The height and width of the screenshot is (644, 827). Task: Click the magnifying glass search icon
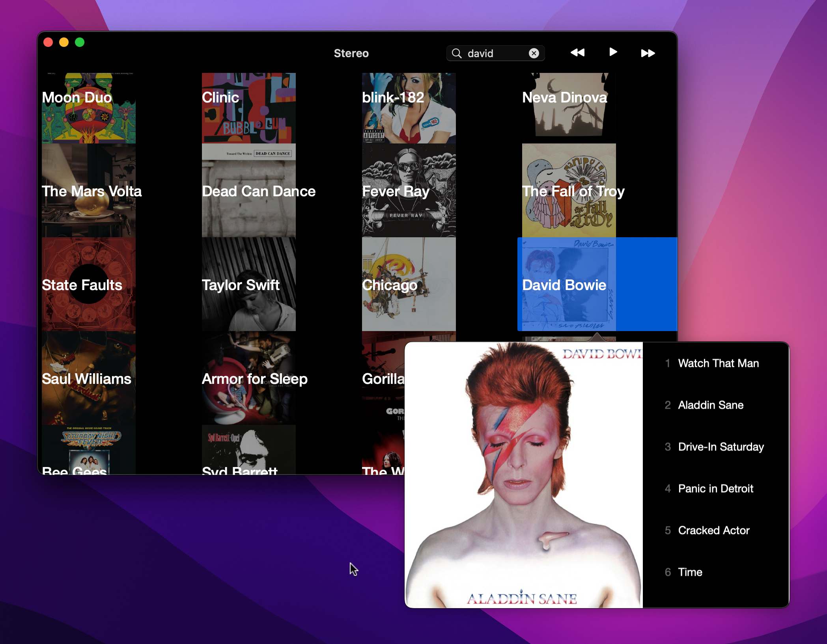point(457,53)
